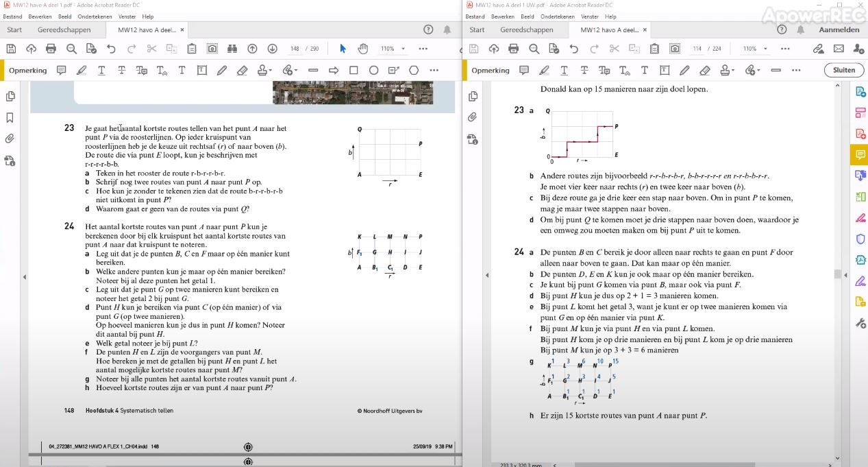868x467 pixels.
Task: Pick the rectangle shape tool in left window
Action: pos(354,70)
